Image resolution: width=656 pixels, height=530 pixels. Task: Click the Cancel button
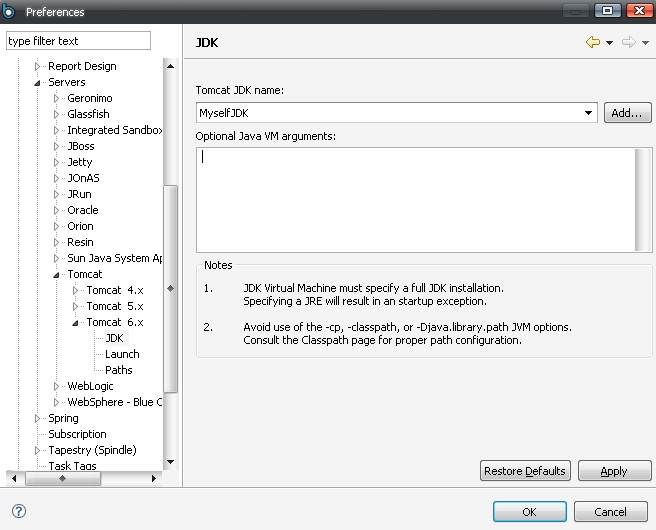[610, 512]
